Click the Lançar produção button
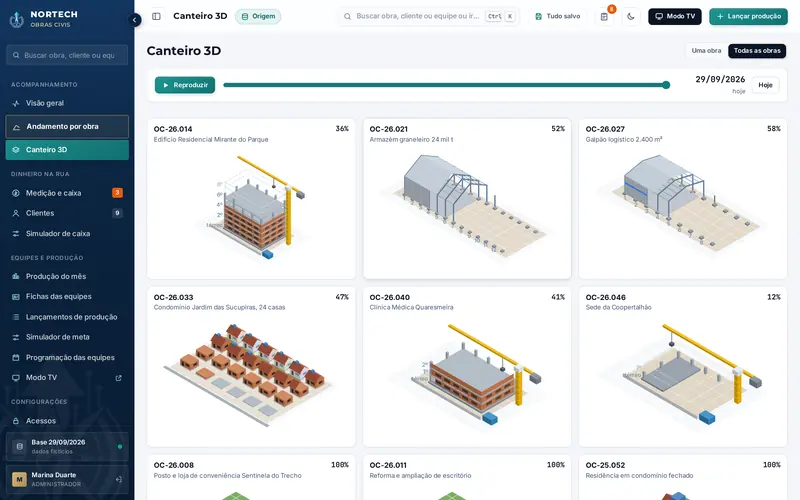Screen dimensions: 800x500 click(748, 16)
